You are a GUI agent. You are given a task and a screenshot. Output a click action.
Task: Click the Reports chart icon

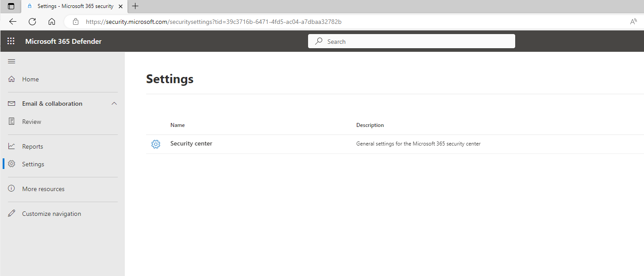point(12,146)
